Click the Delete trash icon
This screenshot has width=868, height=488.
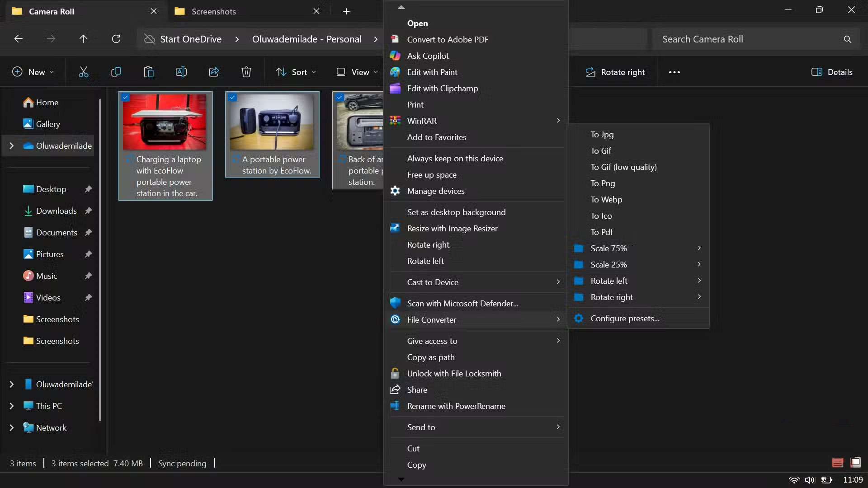(x=246, y=72)
